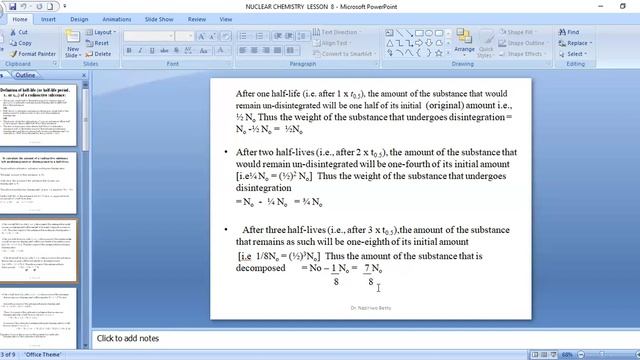Open the font name combo box

coord(149,36)
